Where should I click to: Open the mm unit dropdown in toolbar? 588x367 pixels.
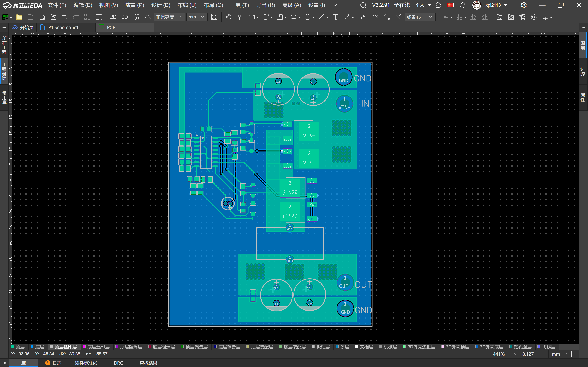(x=196, y=17)
